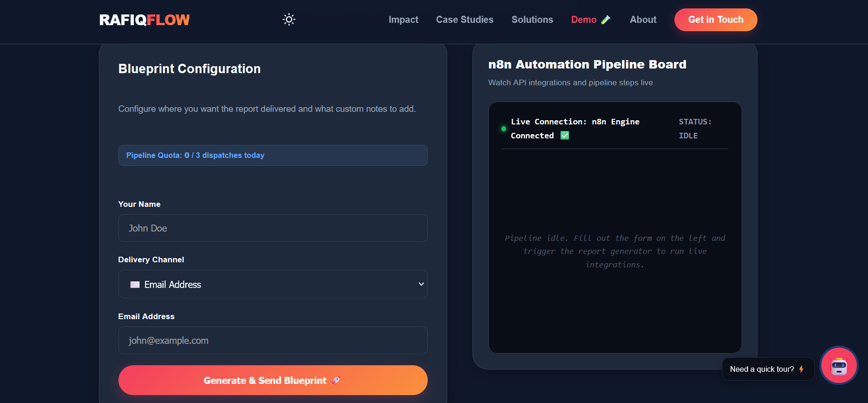Select the Demo nav item

(x=590, y=20)
